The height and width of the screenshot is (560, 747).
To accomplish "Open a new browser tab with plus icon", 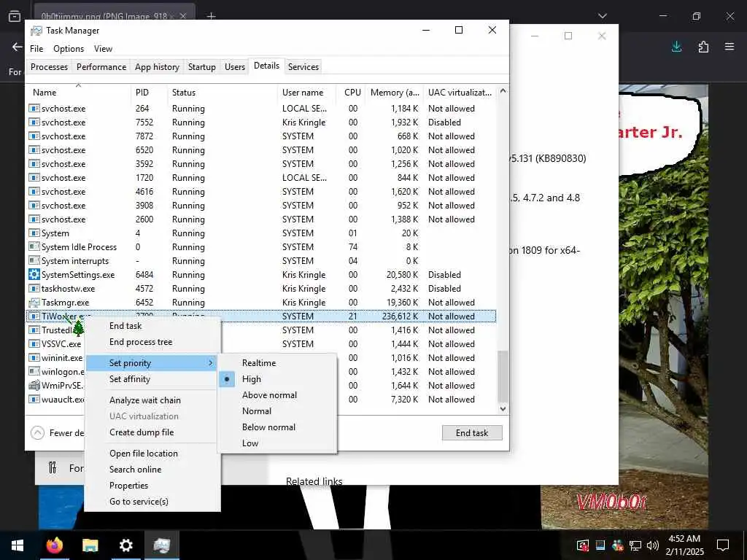I will pyautogui.click(x=211, y=16).
